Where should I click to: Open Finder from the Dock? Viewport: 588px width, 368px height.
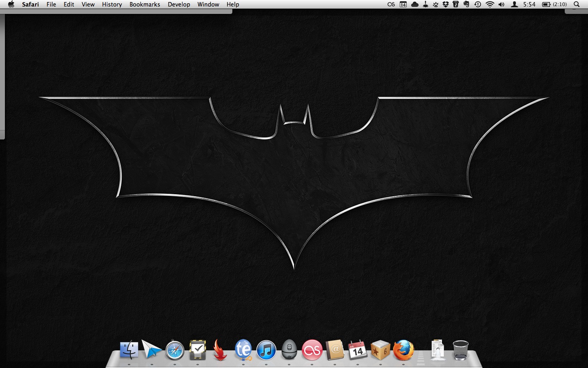pos(129,350)
